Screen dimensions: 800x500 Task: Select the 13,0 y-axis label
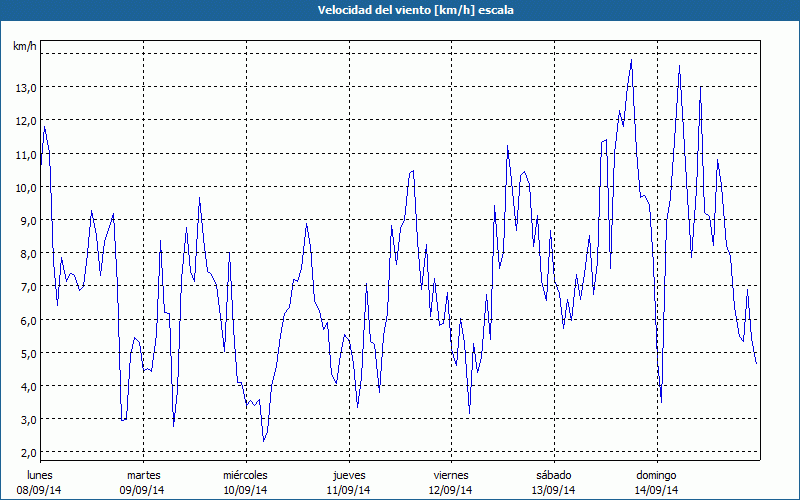26,88
